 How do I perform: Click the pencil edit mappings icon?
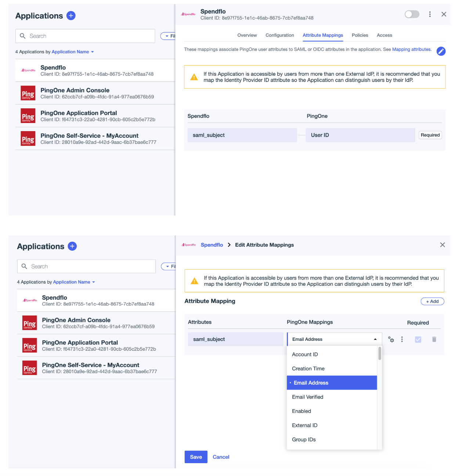pyautogui.click(x=441, y=51)
